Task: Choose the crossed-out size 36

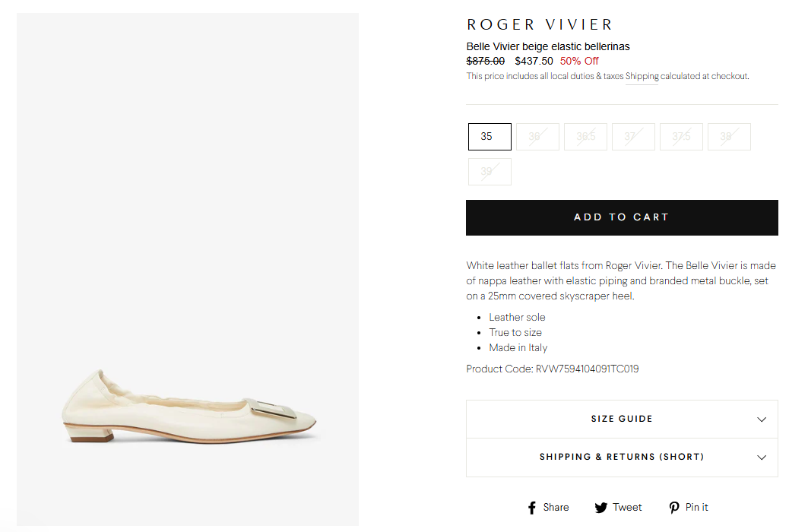Action: click(537, 137)
